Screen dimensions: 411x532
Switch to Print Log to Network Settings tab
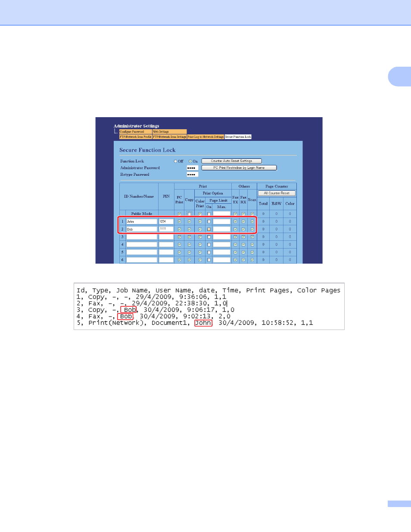pyautogui.click(x=205, y=137)
